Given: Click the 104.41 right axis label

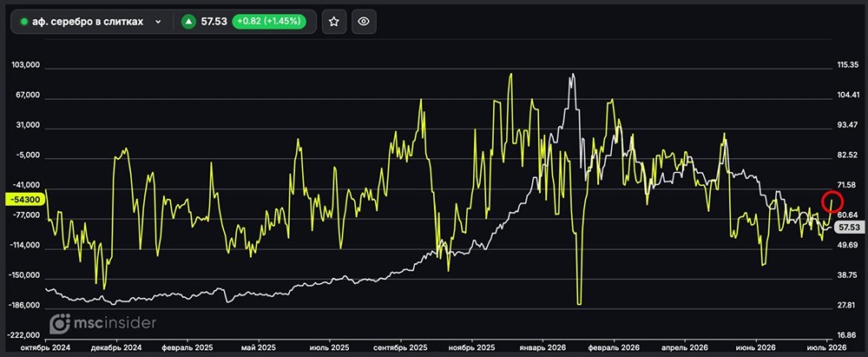Looking at the screenshot, I should click(847, 96).
